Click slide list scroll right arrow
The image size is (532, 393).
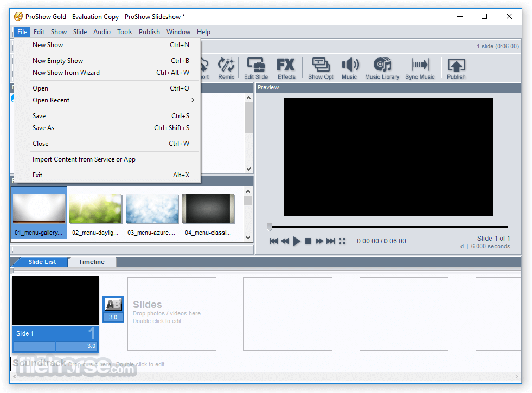point(516,376)
